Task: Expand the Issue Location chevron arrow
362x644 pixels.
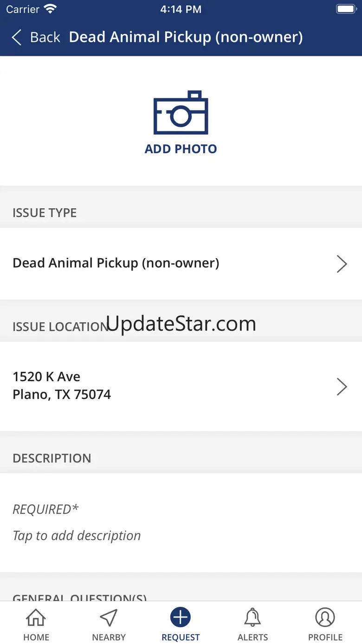Action: 342,386
